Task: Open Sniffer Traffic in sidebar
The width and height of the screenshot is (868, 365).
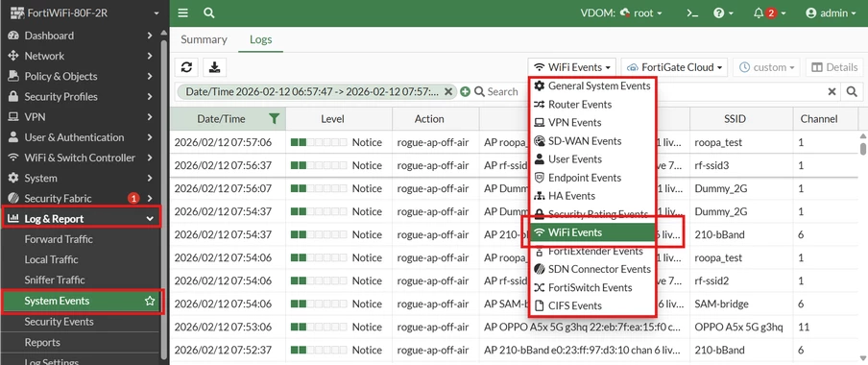Action: [x=55, y=280]
